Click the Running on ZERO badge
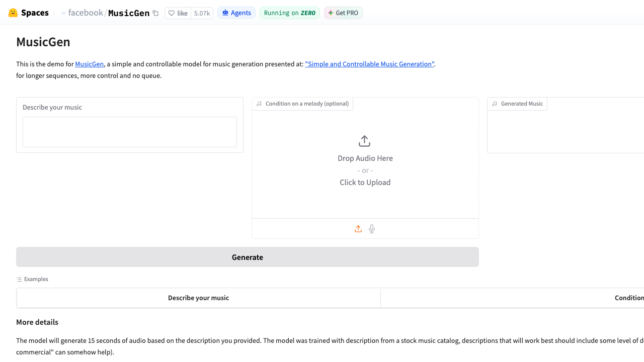This screenshot has height=362, width=644. point(290,13)
